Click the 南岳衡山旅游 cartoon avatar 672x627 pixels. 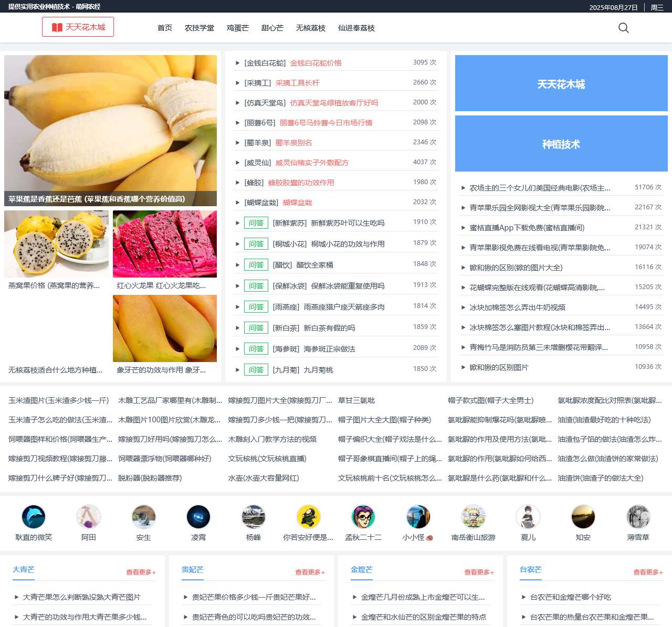coord(472,516)
